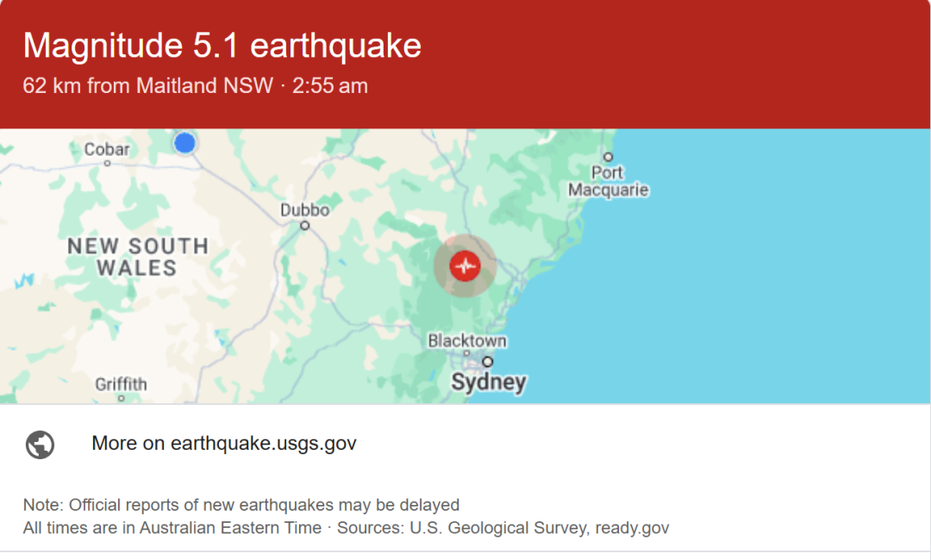This screenshot has width=931, height=560.
Task: Select the Sydney map label
Action: point(489,382)
